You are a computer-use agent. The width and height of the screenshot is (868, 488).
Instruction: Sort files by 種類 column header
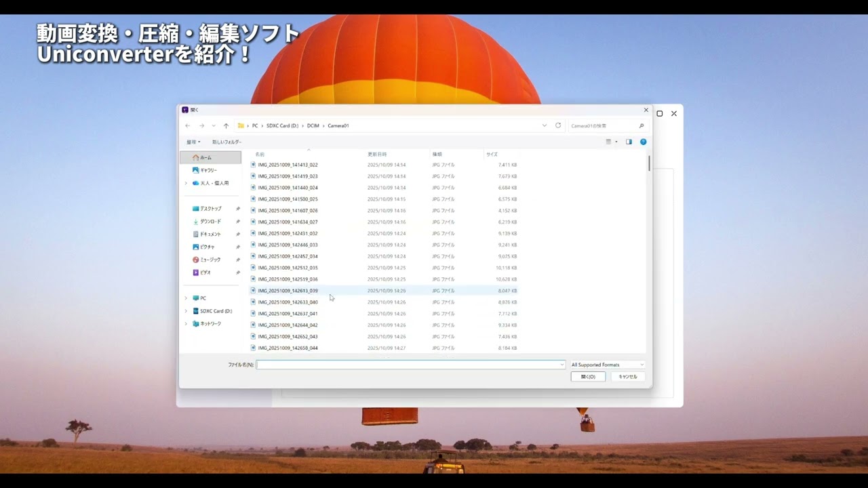click(437, 155)
